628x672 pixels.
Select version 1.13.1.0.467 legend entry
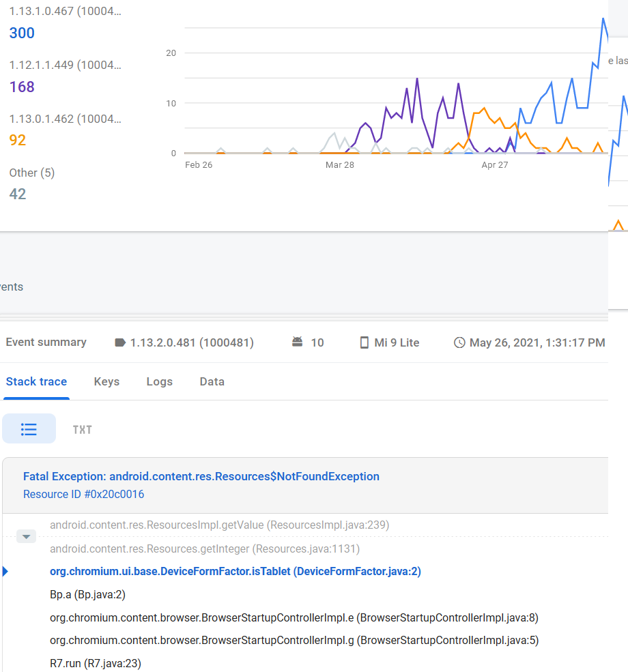65,12
